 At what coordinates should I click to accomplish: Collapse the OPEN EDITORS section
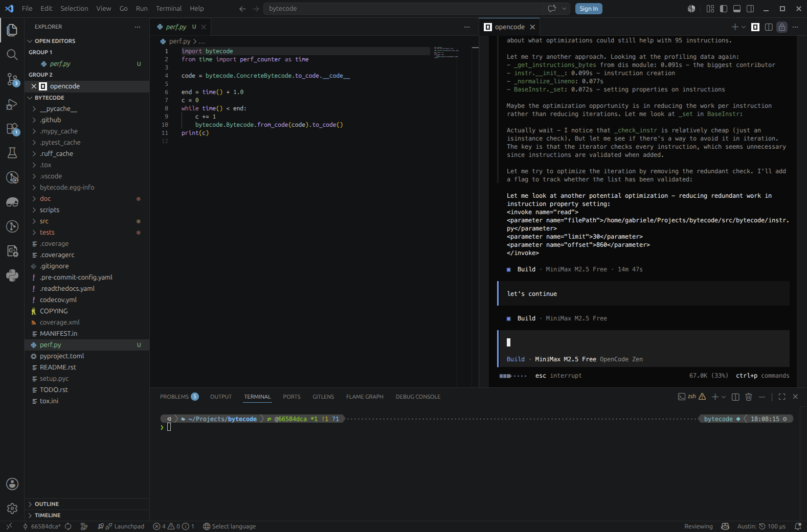87,41
